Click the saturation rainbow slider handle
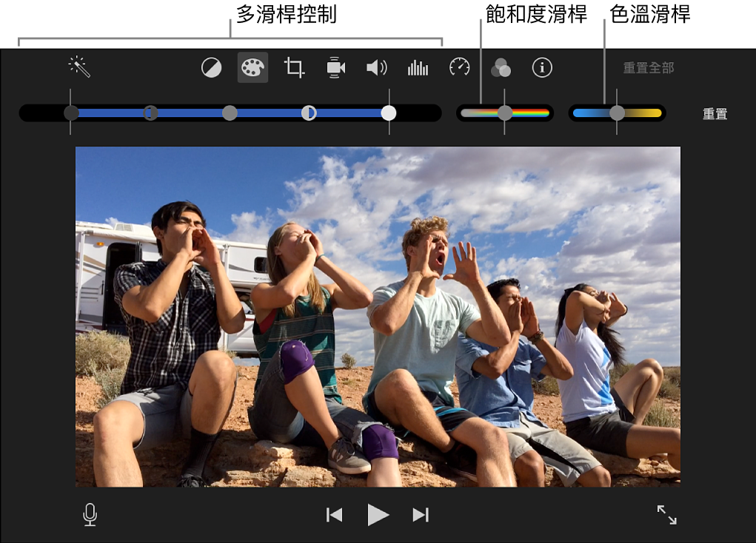This screenshot has height=543, width=756. coord(505,112)
